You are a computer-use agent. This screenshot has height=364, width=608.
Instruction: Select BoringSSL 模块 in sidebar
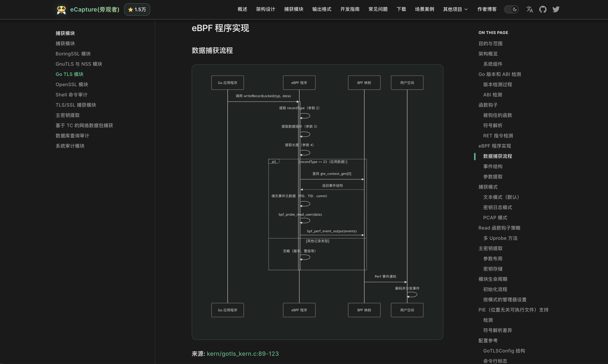pyautogui.click(x=73, y=54)
